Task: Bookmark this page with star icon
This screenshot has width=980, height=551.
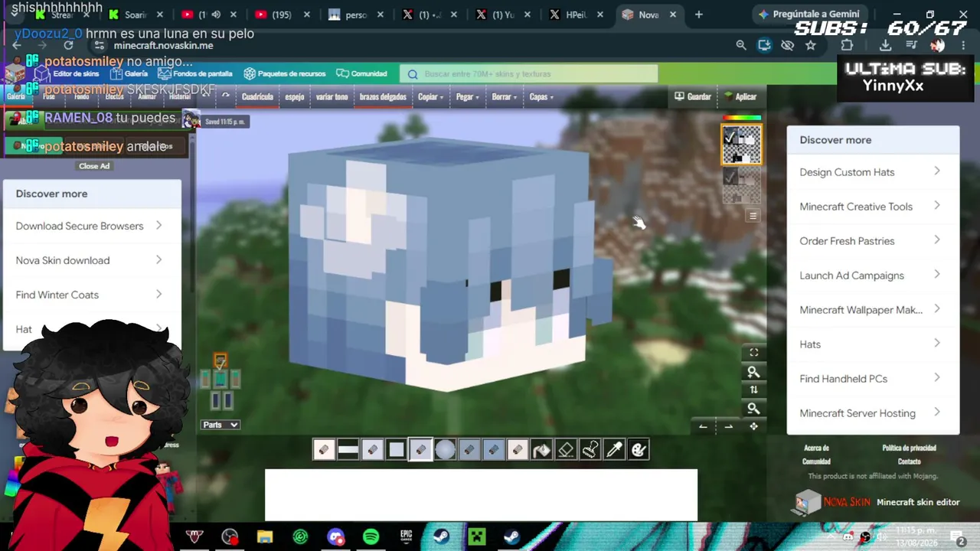Action: click(x=811, y=45)
